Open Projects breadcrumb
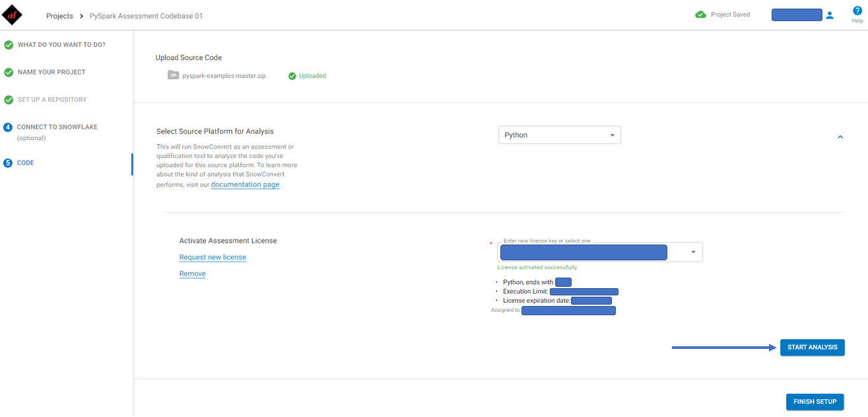Screen dimensions: 868x417 (x=59, y=16)
